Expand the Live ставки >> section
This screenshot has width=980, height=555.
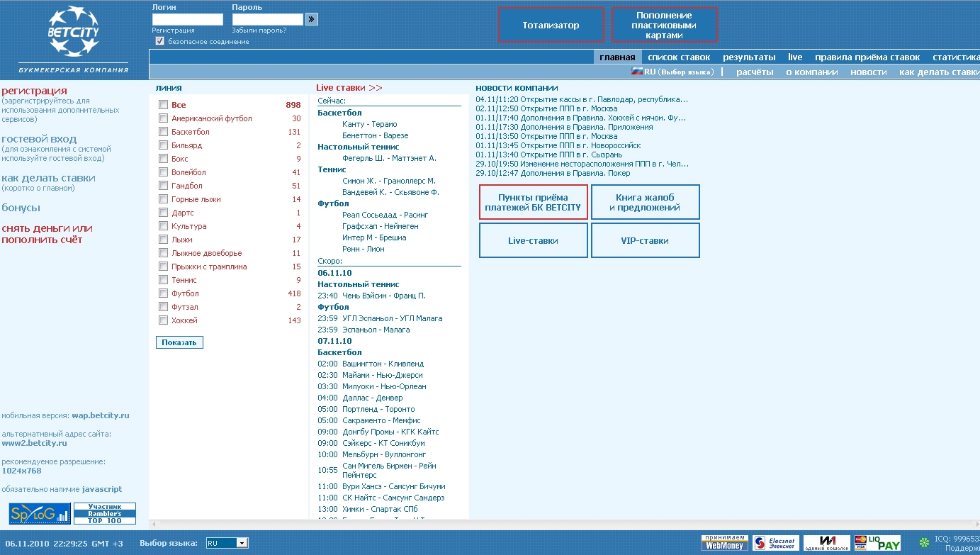click(349, 88)
